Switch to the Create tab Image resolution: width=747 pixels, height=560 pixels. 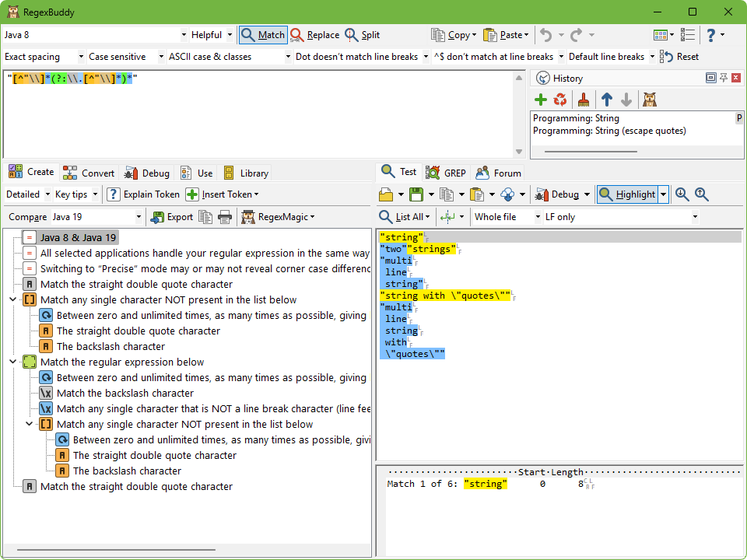pos(31,172)
